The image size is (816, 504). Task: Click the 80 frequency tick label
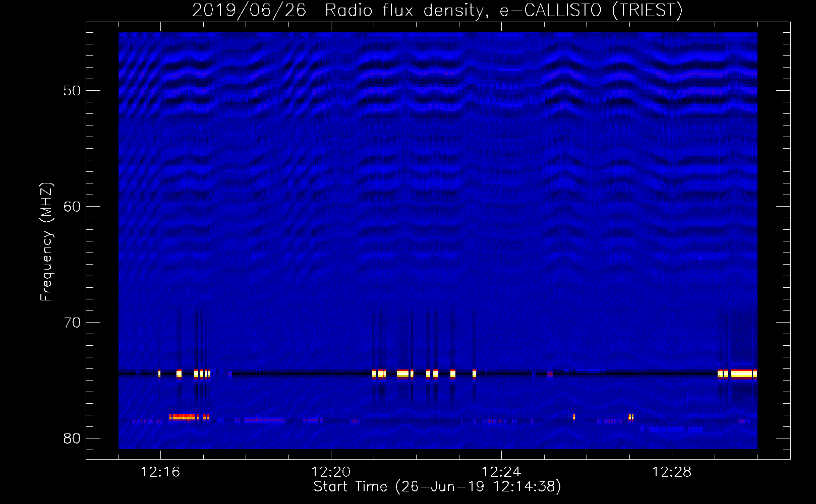(x=73, y=438)
